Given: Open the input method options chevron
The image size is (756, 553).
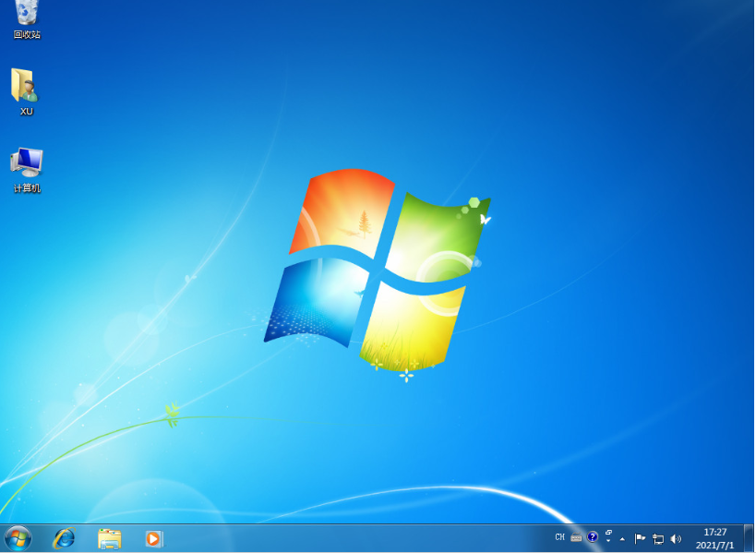Looking at the screenshot, I should pos(608,540).
